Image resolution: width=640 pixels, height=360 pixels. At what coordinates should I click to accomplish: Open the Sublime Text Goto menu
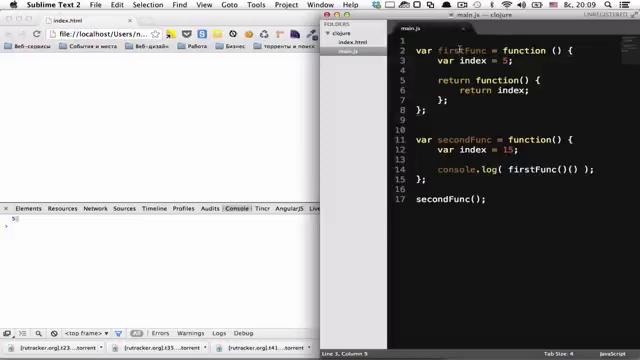(229, 5)
